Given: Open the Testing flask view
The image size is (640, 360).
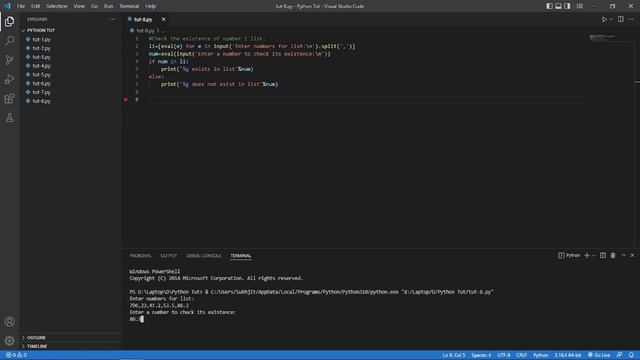Looking at the screenshot, I should pyautogui.click(x=9, y=118).
